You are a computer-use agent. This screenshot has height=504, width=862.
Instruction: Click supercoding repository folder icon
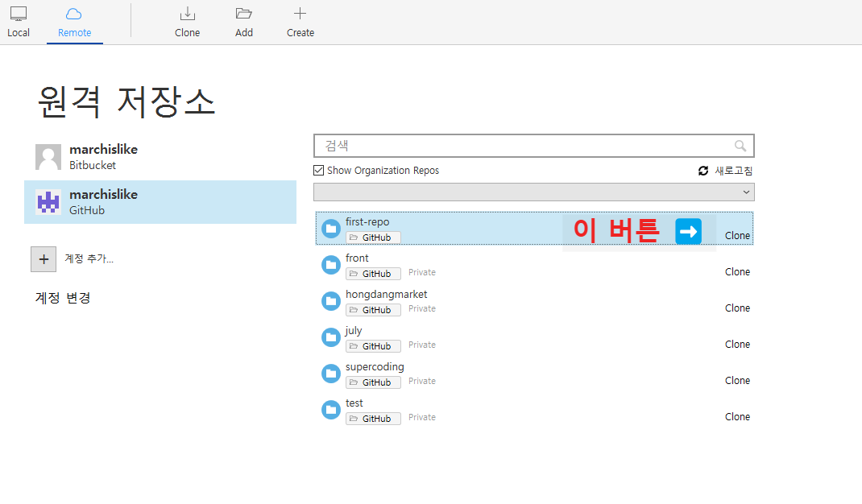(x=331, y=374)
